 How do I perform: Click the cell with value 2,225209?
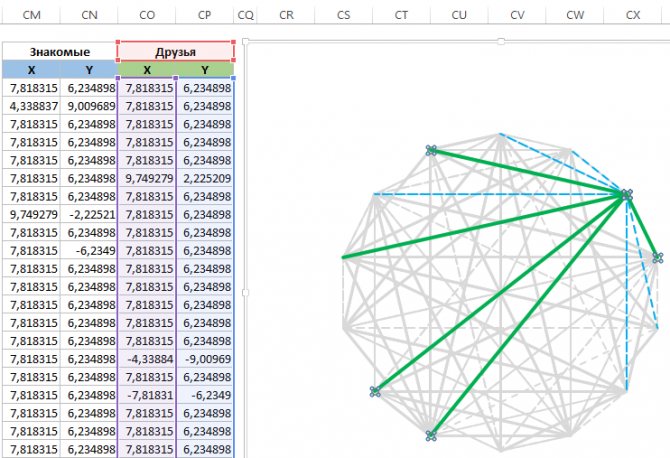[205, 178]
